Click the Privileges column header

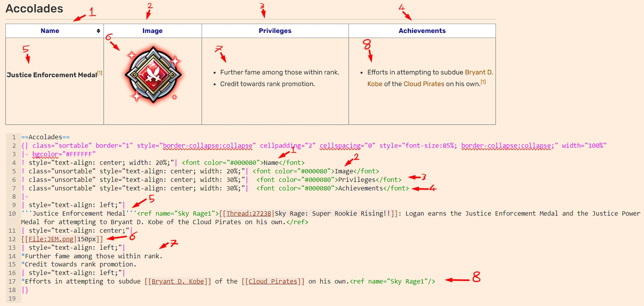point(275,31)
